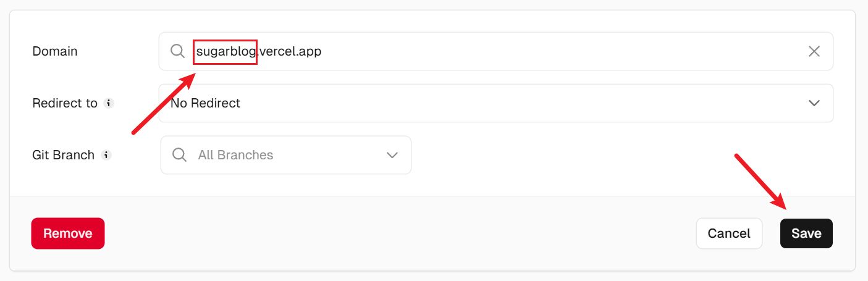Click the info icon beside Redirect to

click(109, 103)
